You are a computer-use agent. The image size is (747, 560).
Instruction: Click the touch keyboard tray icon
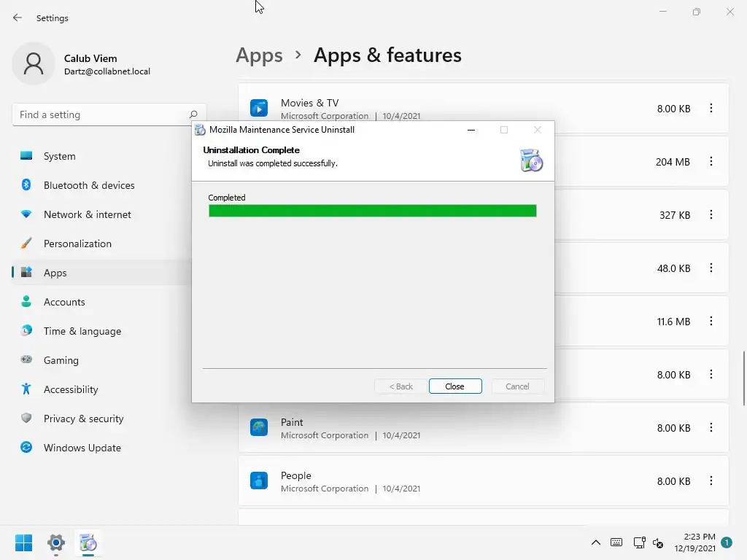[616, 542]
